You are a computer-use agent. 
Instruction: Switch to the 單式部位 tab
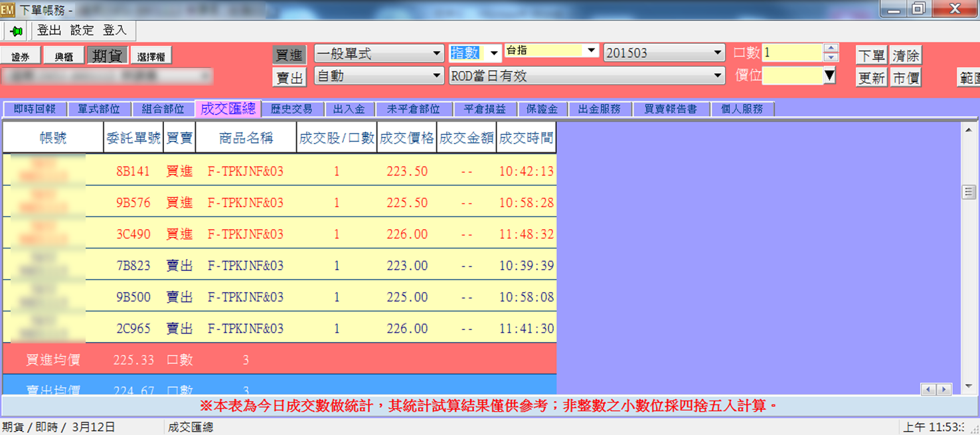(x=99, y=109)
